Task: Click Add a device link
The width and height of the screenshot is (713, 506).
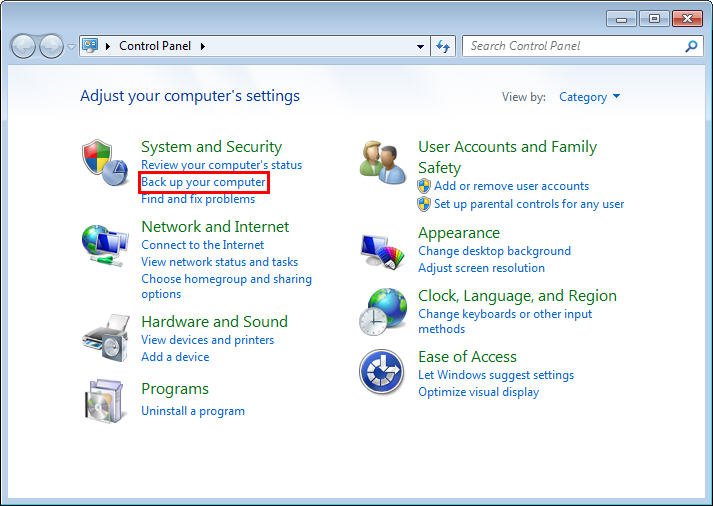Action: [x=176, y=357]
